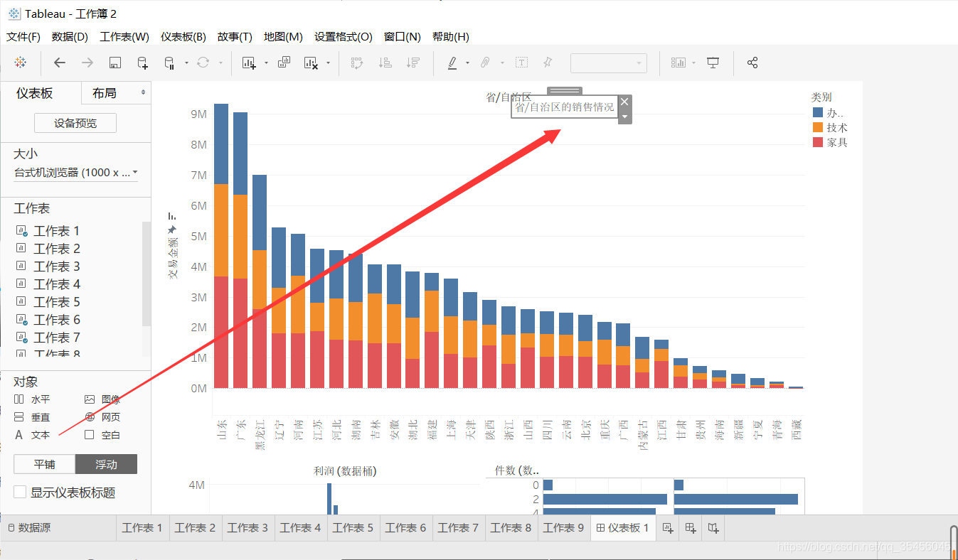Expand the clear sheet dropdown arrow
This screenshot has height=560, width=958.
tap(328, 63)
